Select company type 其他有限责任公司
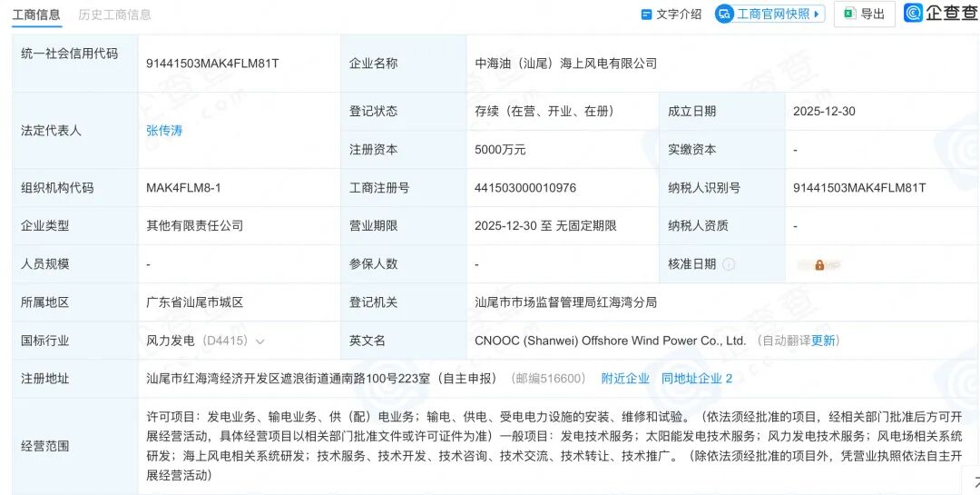980x495 pixels. click(194, 226)
